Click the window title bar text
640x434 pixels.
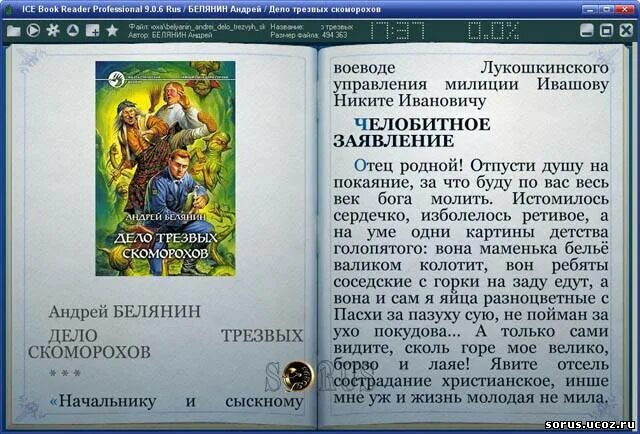pyautogui.click(x=202, y=9)
